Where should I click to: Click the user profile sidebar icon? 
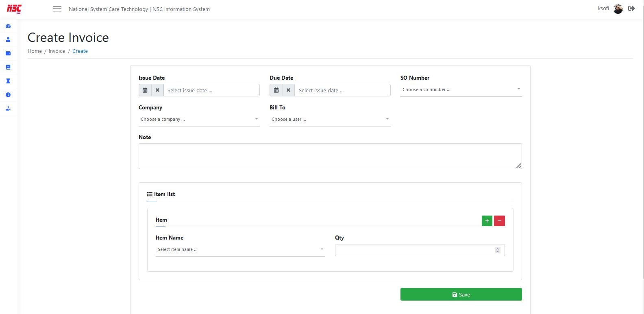(8, 40)
